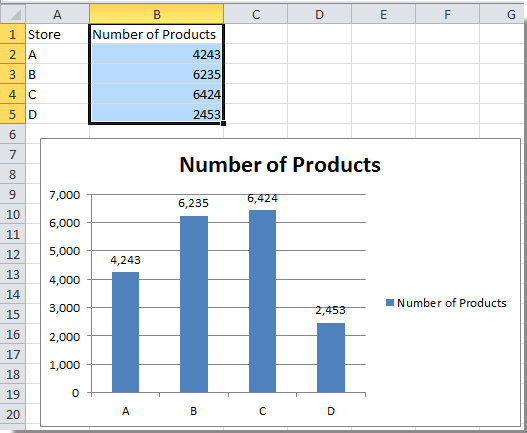The image size is (527, 433).
Task: Select the 6,235 data label
Action: click(193, 203)
